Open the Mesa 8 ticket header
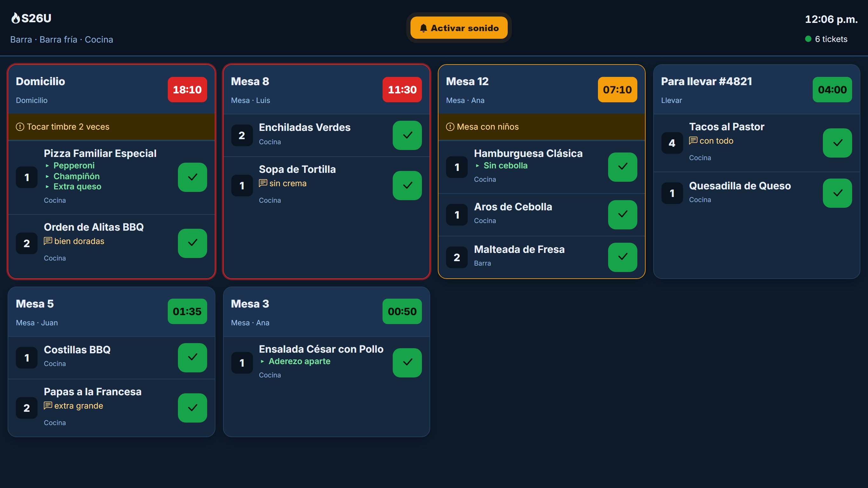This screenshot has height=488, width=868. 327,90
